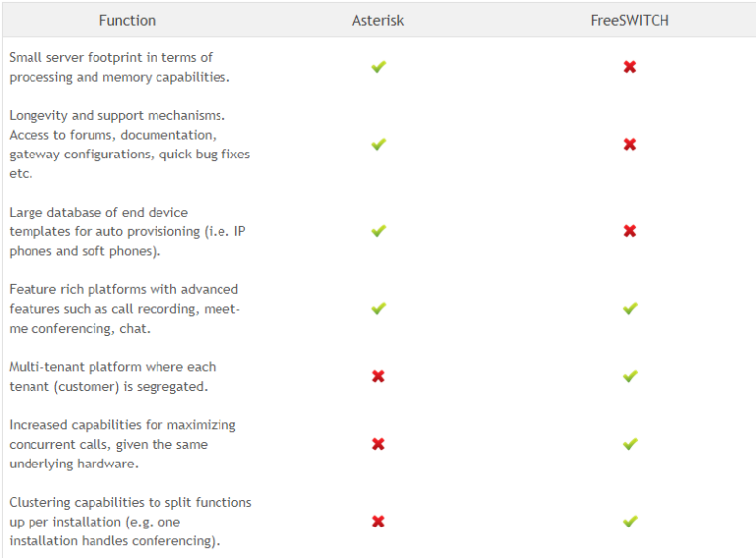
Task: Click Asterisk checkmark for feature rich platforms
Action: [x=378, y=308]
